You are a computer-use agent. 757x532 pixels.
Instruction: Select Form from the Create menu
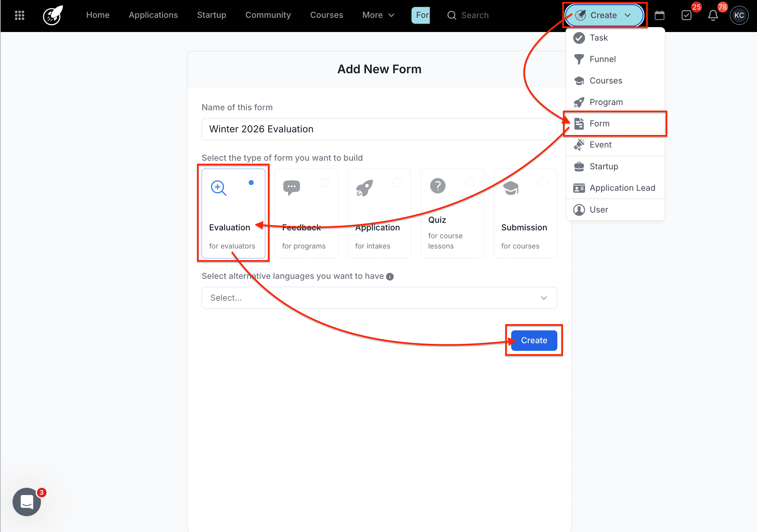[600, 123]
